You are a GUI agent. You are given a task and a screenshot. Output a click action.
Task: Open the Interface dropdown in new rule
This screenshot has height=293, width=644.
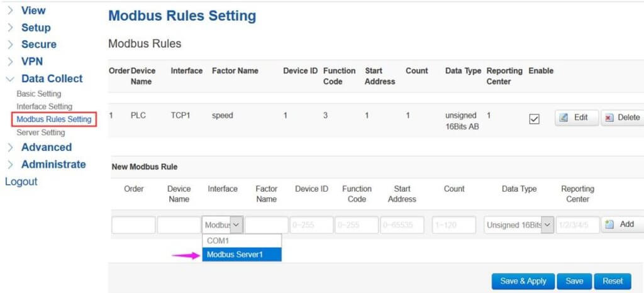[x=223, y=225]
